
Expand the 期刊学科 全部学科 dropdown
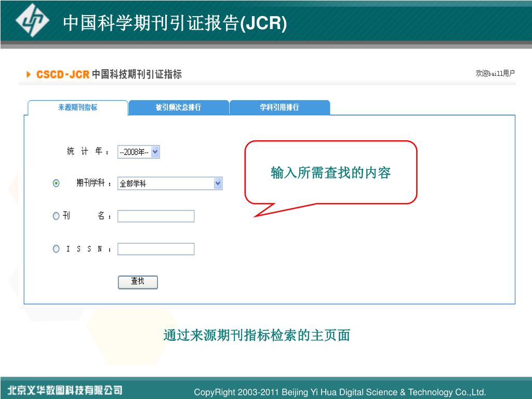click(170, 183)
